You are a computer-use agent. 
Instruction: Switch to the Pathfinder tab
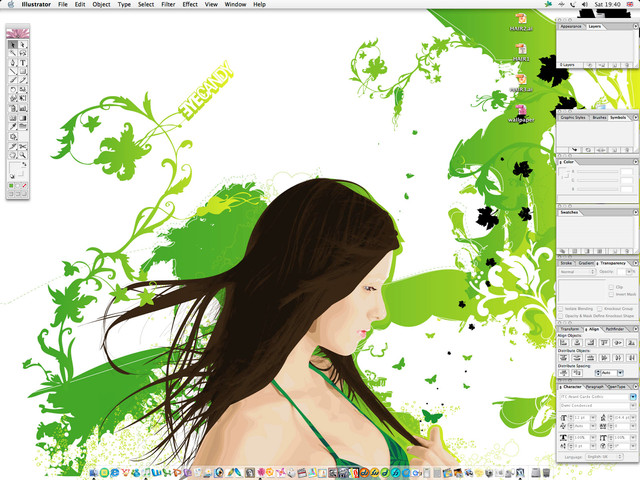[x=615, y=329]
